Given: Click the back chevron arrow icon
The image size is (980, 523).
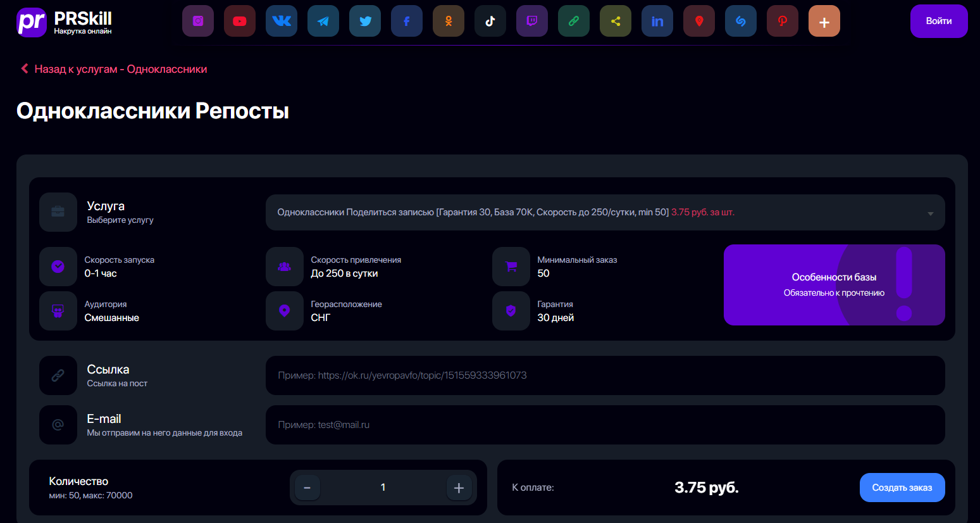Looking at the screenshot, I should (25, 68).
